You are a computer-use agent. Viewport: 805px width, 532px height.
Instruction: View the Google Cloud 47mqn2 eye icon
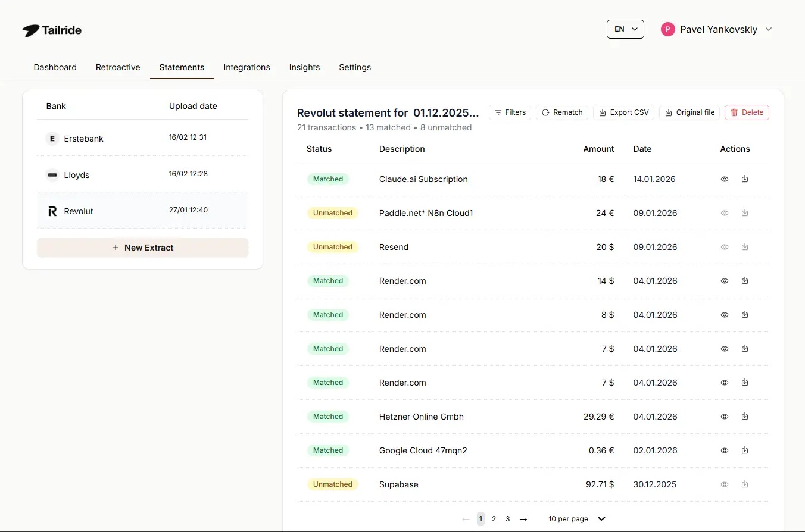(725, 450)
